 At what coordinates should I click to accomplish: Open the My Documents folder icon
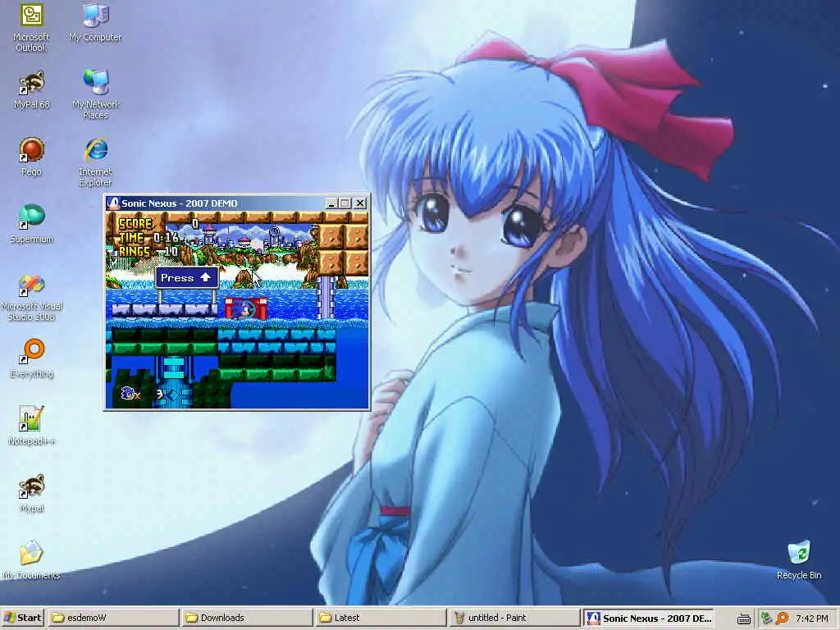point(31,560)
